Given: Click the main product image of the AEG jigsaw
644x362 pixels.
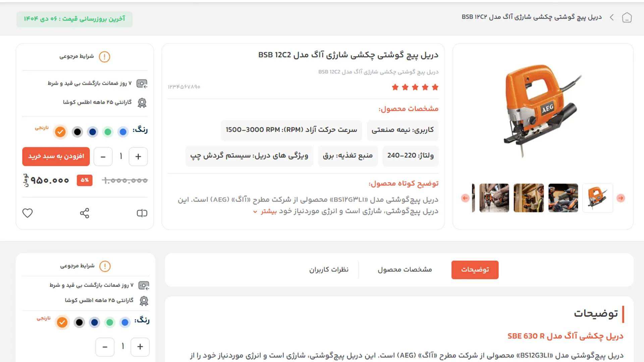Looking at the screenshot, I should pyautogui.click(x=543, y=111).
